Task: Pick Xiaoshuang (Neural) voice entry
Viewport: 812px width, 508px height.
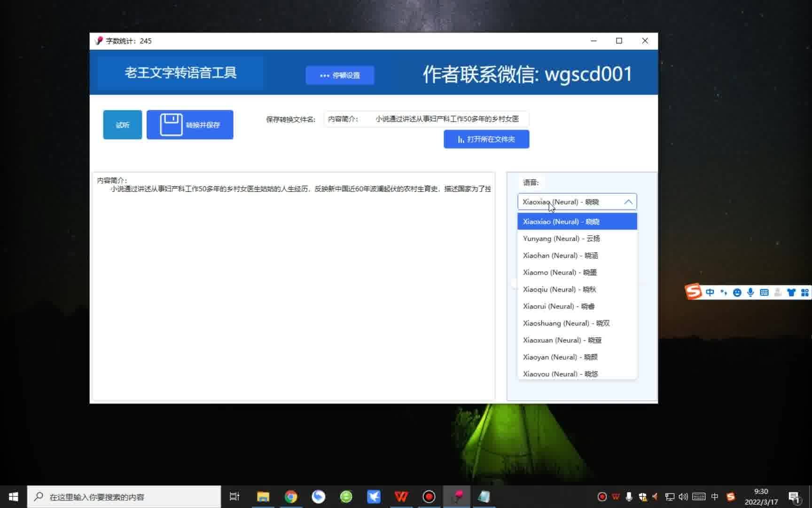Action: (566, 323)
